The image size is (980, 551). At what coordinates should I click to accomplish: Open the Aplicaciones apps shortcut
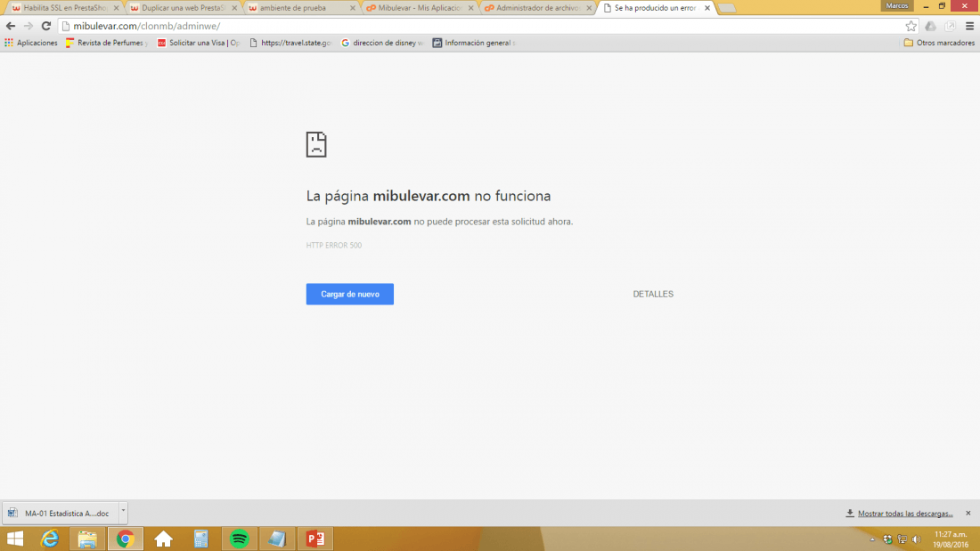[30, 43]
